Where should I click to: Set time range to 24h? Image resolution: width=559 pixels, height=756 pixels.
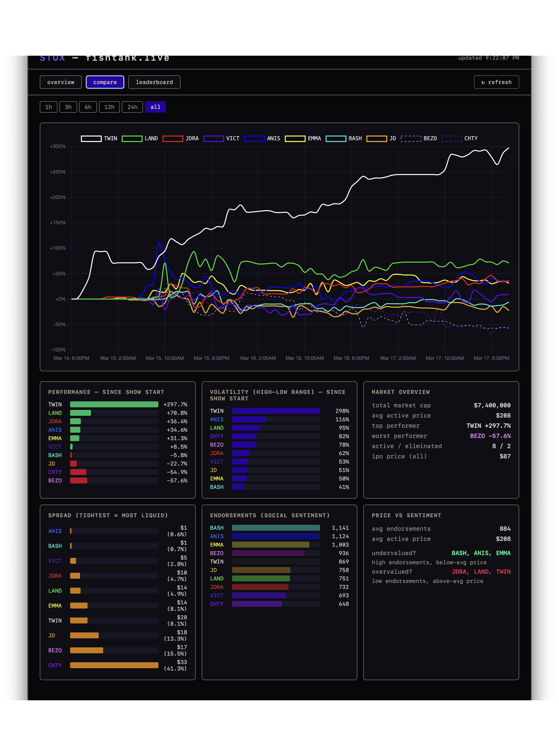point(132,107)
